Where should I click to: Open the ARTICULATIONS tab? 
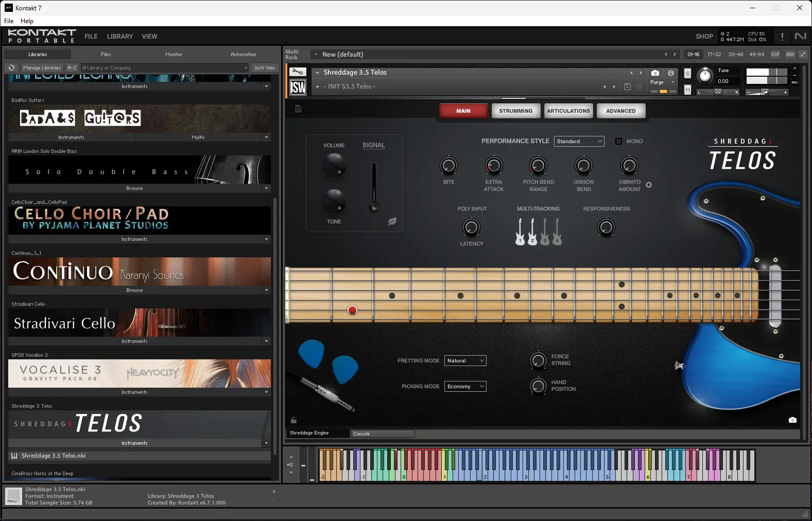coord(568,111)
